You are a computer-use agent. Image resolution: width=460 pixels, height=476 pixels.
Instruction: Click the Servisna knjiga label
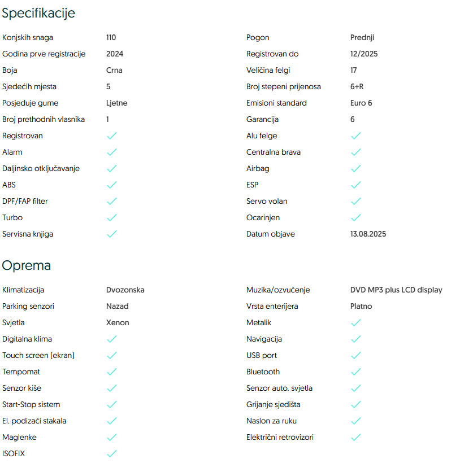tap(28, 234)
